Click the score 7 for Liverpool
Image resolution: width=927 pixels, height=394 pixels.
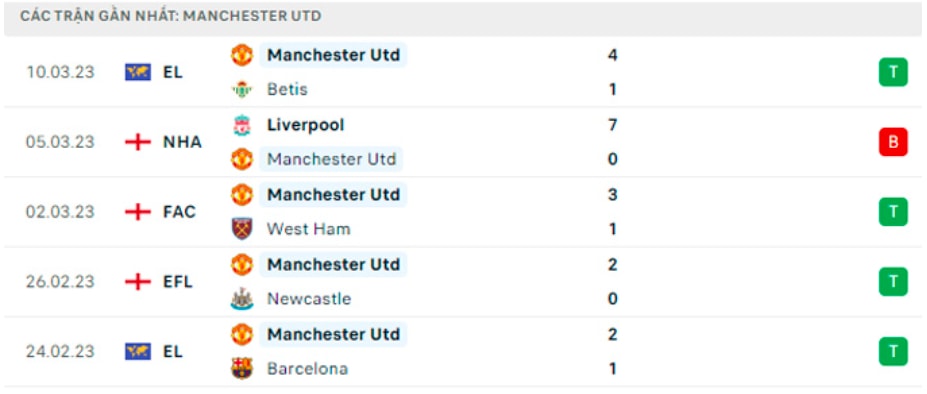pos(612,125)
